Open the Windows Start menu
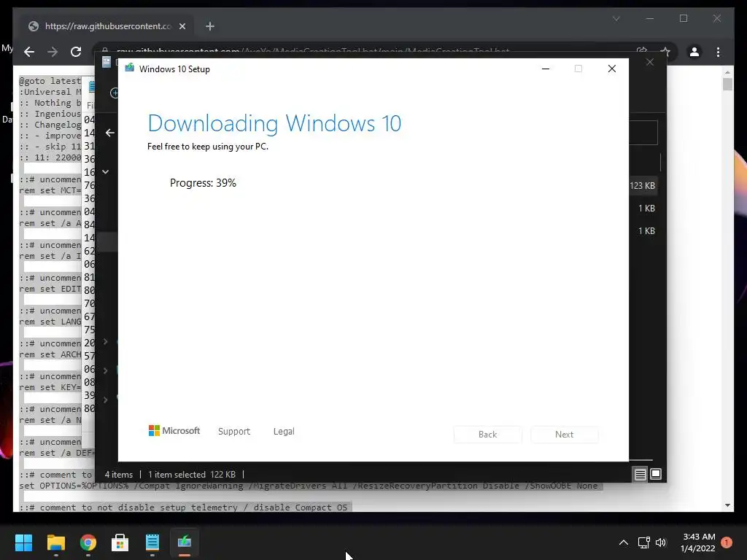 point(23,542)
